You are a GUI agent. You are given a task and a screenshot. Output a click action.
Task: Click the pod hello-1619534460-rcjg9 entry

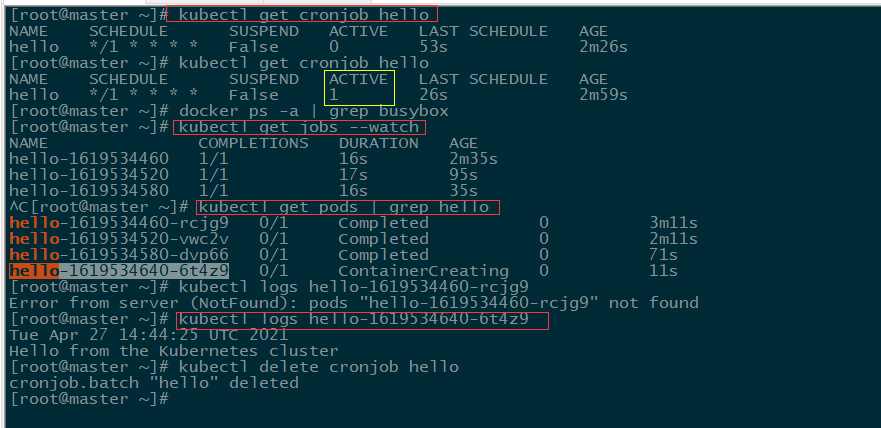(x=119, y=223)
